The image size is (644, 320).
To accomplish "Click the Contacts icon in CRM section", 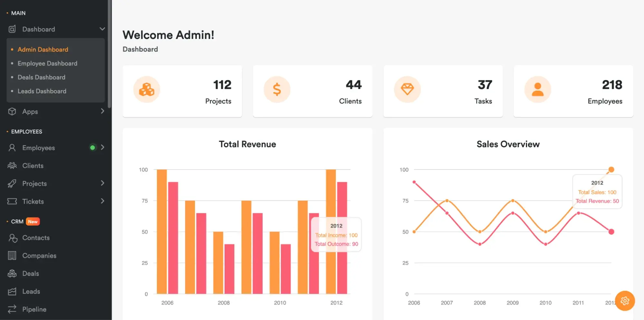I will click(x=13, y=238).
